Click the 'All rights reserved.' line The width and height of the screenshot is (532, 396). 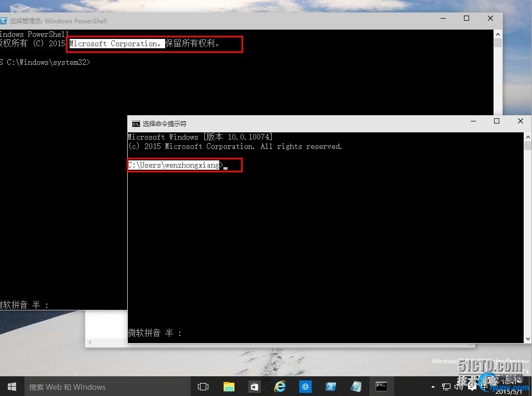(235, 146)
